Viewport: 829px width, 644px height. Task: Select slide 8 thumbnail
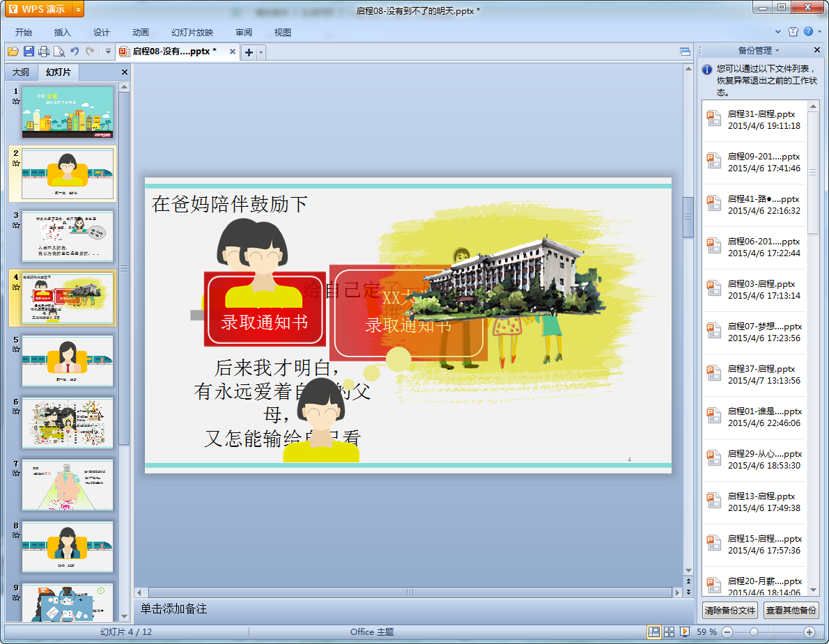click(68, 547)
